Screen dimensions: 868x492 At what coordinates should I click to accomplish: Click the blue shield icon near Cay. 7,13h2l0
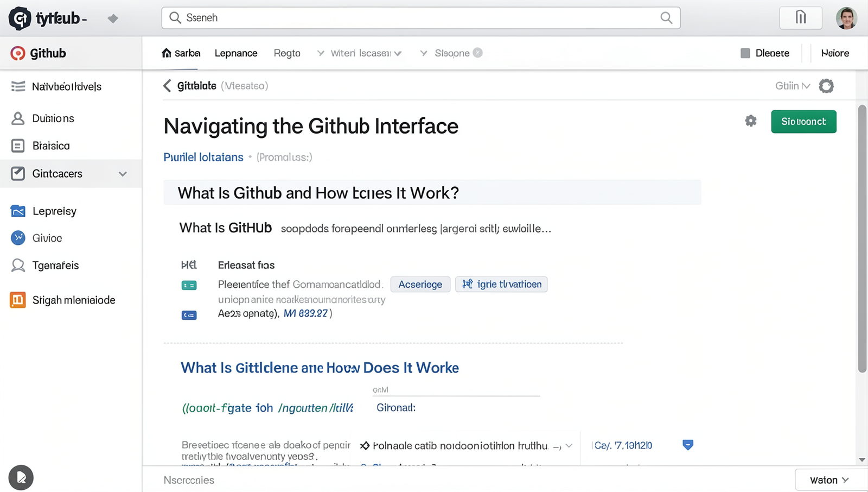coord(688,445)
